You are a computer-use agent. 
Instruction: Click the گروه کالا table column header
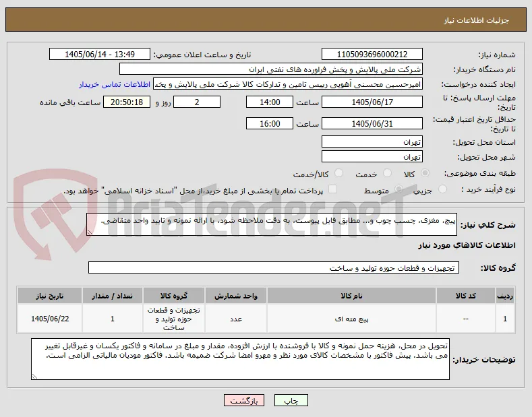(x=174, y=296)
